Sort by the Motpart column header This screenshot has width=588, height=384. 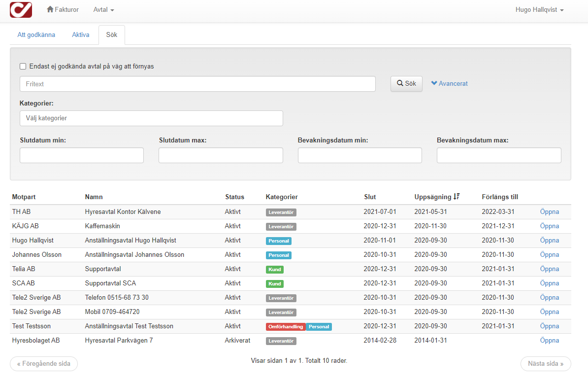[24, 197]
